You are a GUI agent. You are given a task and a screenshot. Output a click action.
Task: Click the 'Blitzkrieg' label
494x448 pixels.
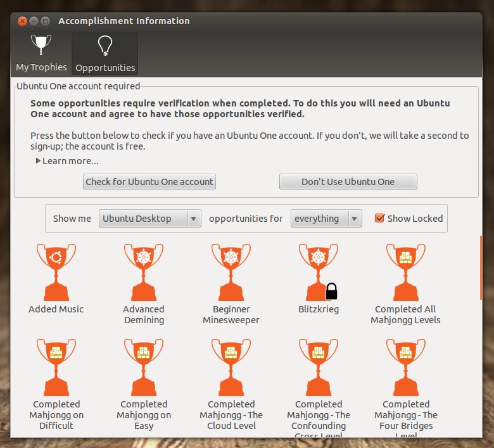319,309
